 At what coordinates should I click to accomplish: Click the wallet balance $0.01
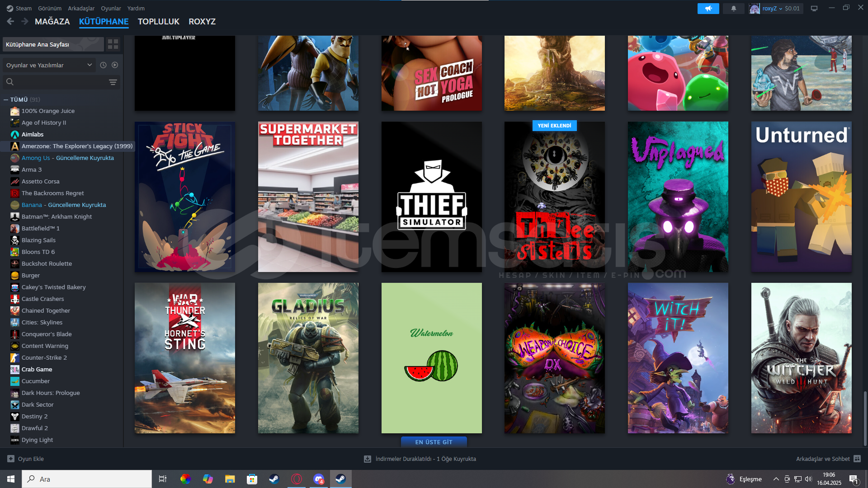792,8
